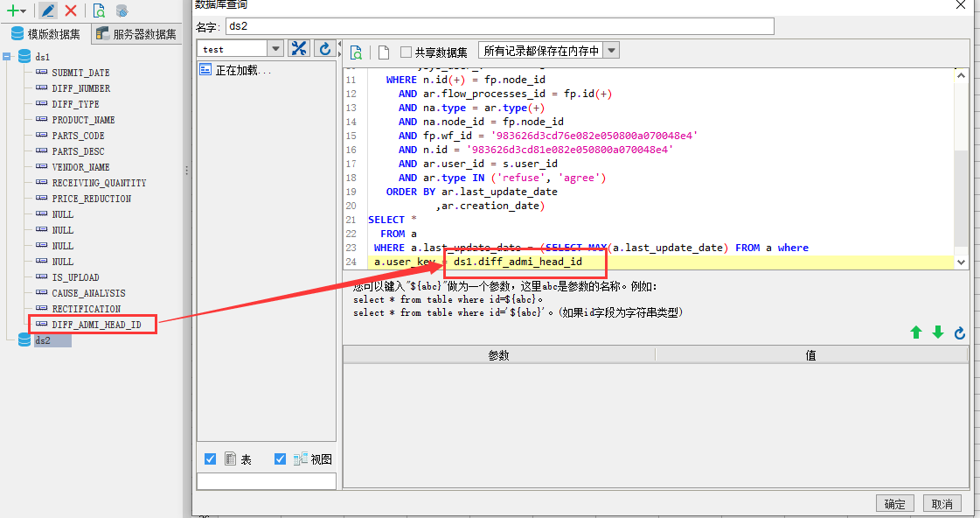Close the 数据库查询 dialog
The height and width of the screenshot is (518, 980).
coord(961,5)
